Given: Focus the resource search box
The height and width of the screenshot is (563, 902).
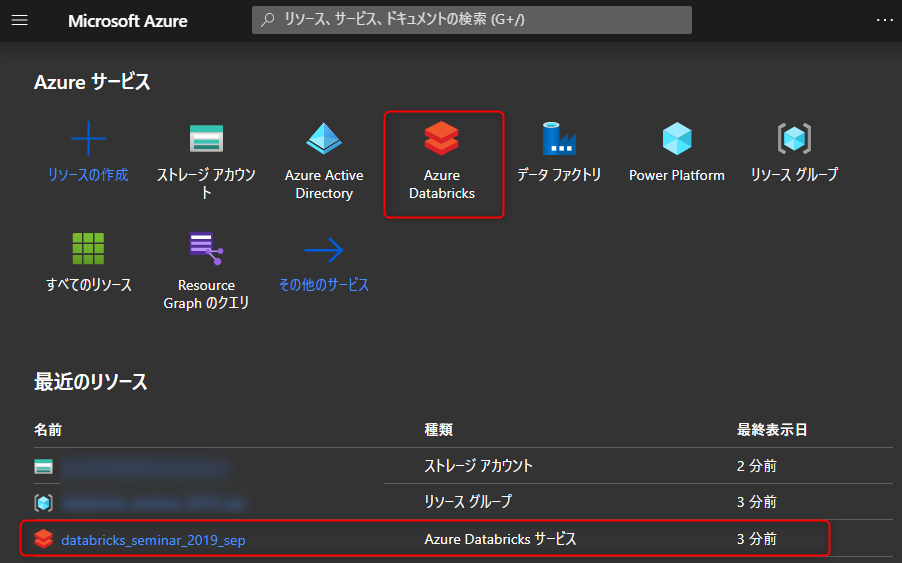Looking at the screenshot, I should pos(472,20).
